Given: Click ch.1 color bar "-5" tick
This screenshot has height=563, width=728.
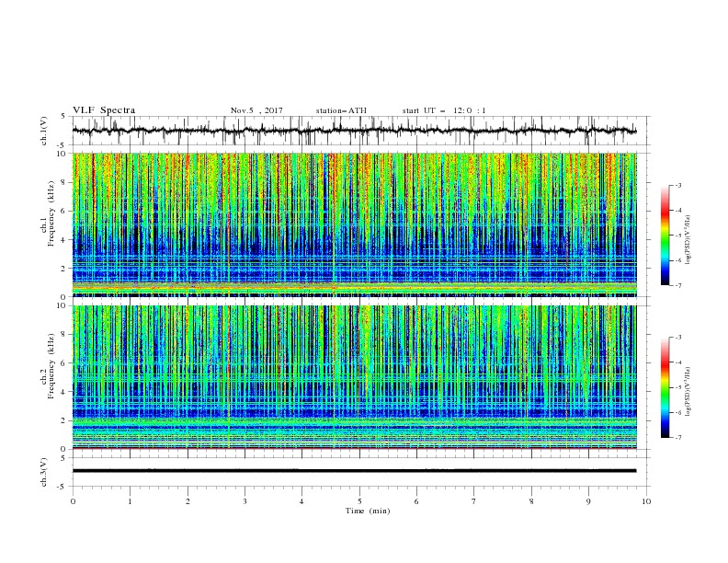Looking at the screenshot, I should 678,236.
